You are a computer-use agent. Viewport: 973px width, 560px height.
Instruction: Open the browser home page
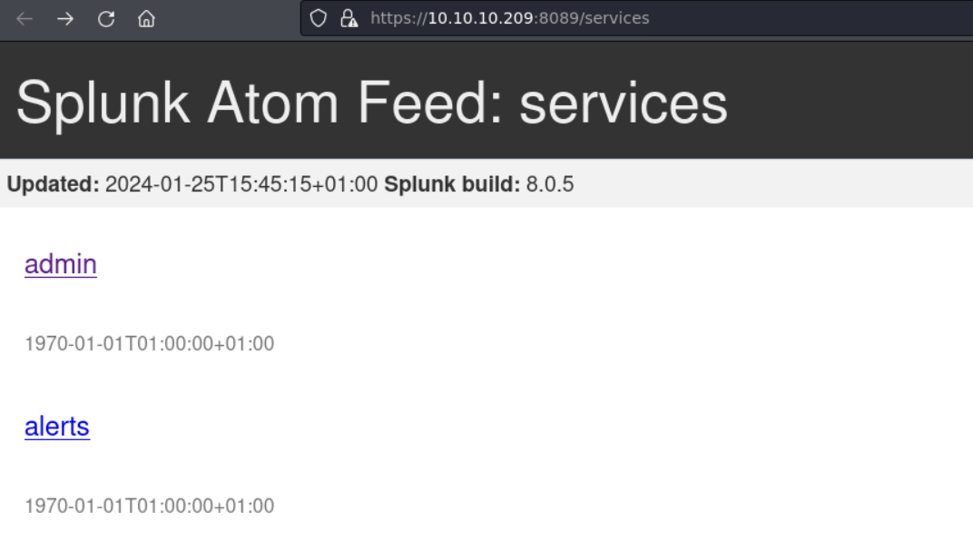(x=146, y=19)
